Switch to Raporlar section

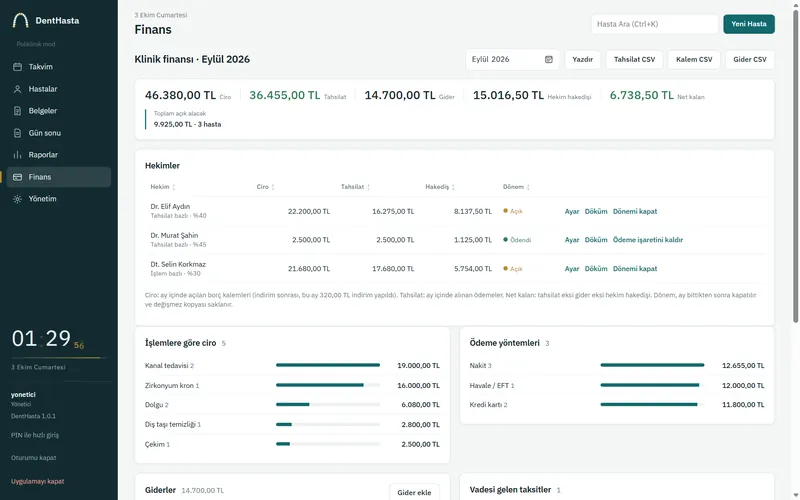tap(59, 155)
